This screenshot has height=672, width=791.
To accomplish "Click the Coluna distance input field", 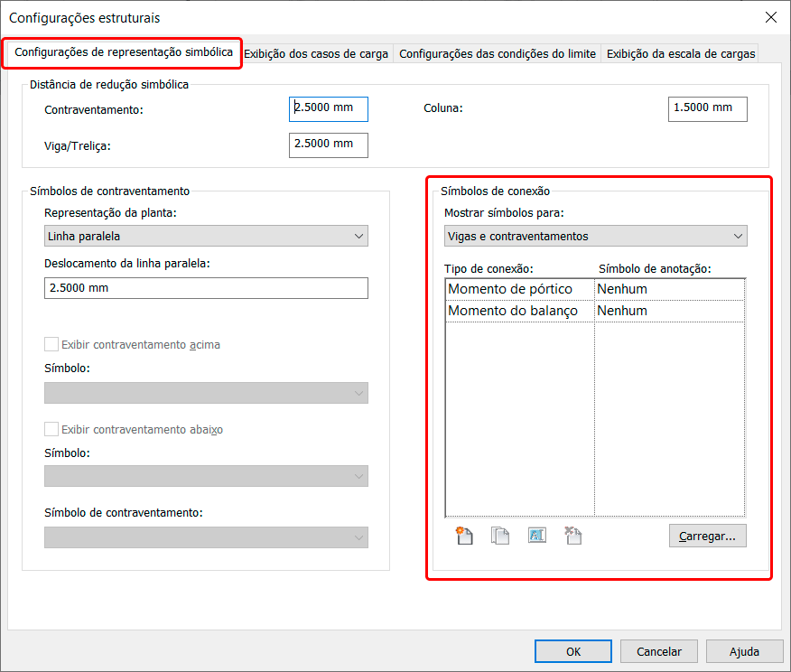I will click(707, 109).
